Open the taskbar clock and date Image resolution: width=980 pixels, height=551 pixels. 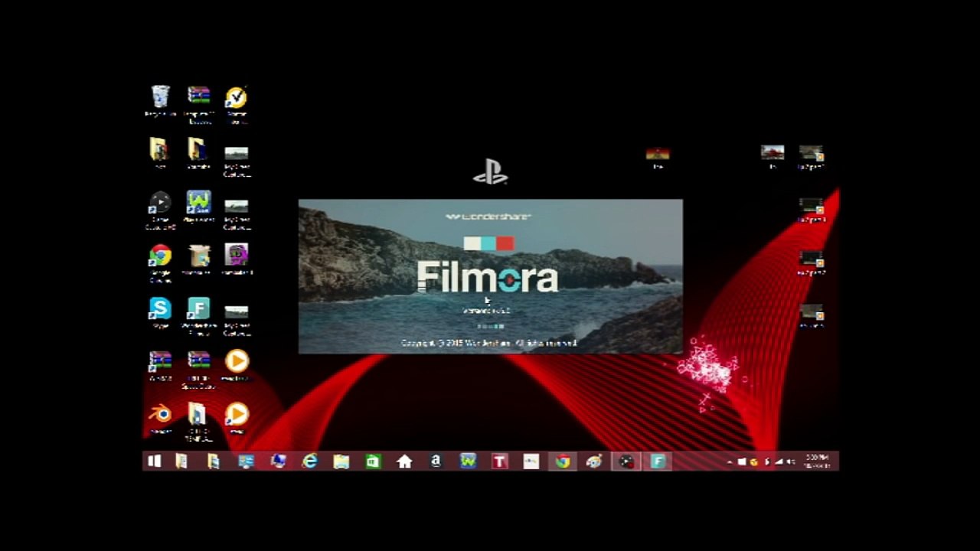(x=817, y=461)
